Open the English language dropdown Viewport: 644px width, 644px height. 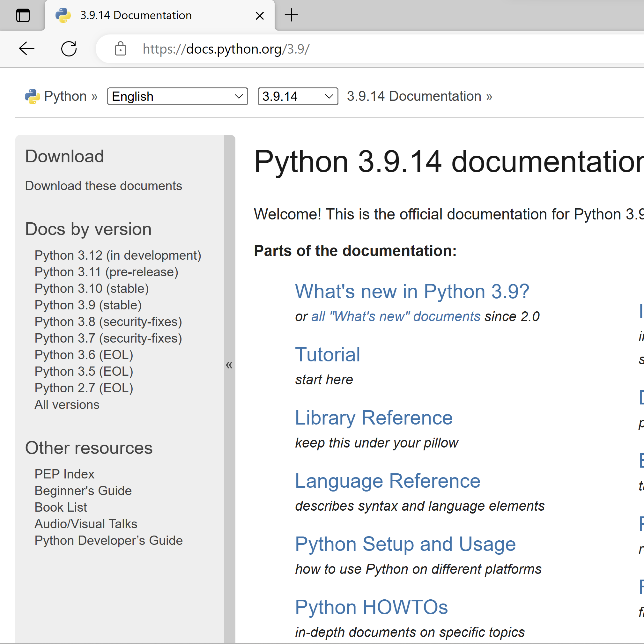(177, 97)
